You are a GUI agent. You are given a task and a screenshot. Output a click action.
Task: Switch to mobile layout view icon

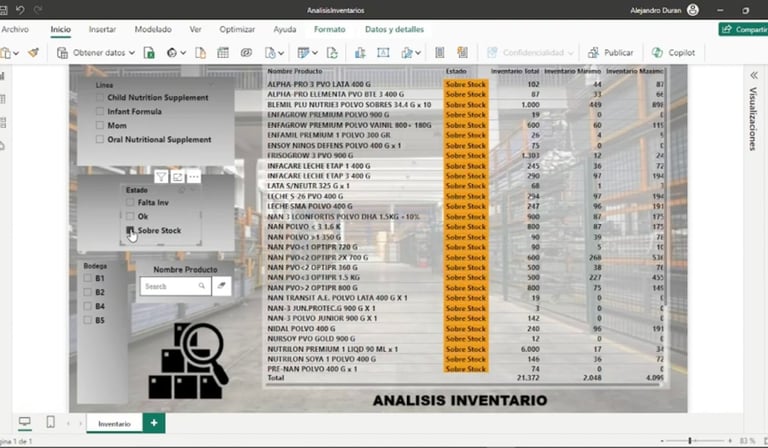(50, 422)
